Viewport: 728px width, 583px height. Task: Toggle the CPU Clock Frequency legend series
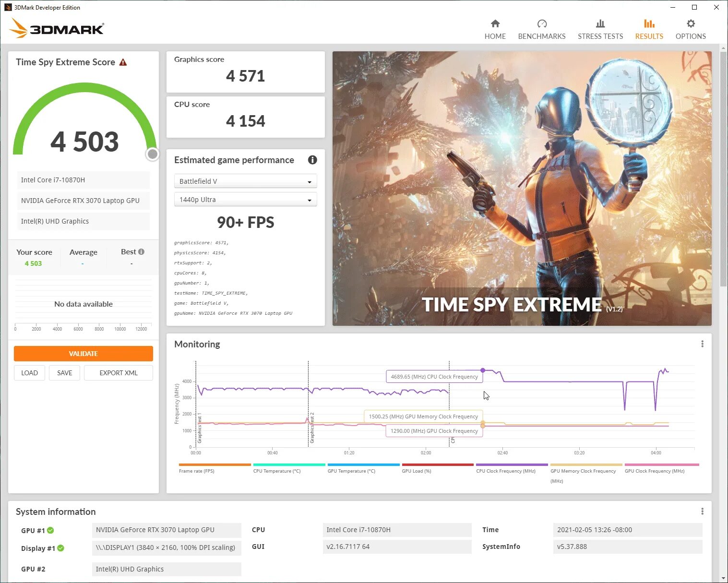coord(512,468)
